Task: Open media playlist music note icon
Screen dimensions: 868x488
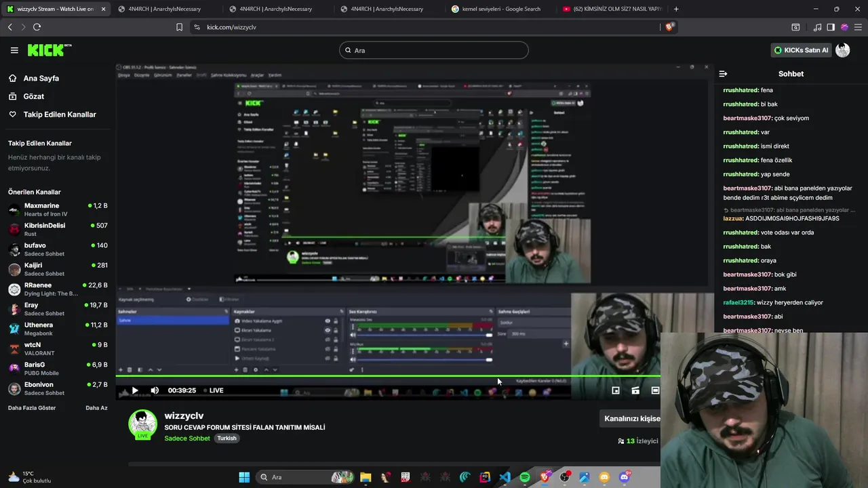Action: (817, 27)
